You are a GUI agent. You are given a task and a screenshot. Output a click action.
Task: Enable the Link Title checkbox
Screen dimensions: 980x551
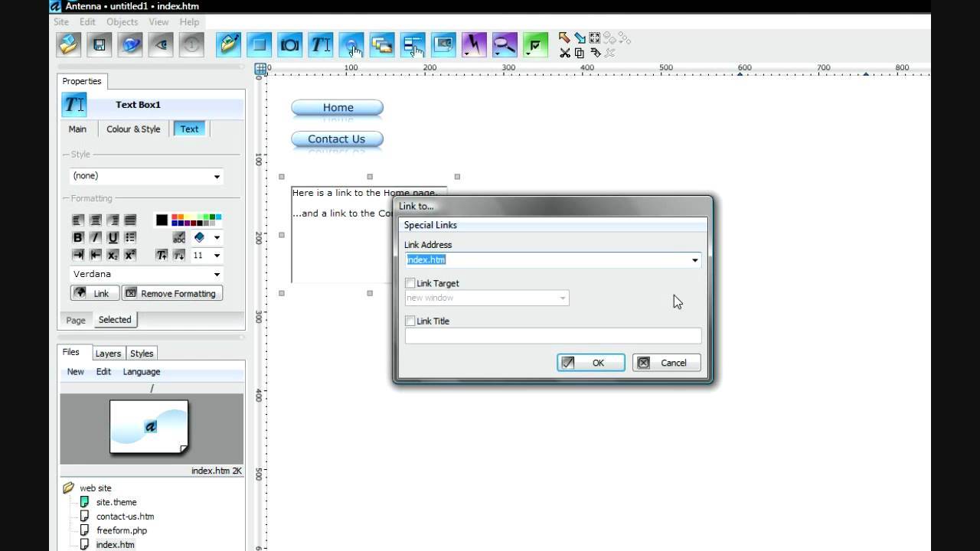click(410, 321)
